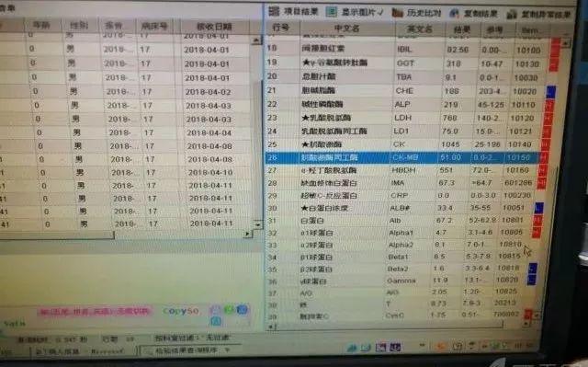
Task: Click the 复制结果 copy results button
Action: click(x=474, y=14)
